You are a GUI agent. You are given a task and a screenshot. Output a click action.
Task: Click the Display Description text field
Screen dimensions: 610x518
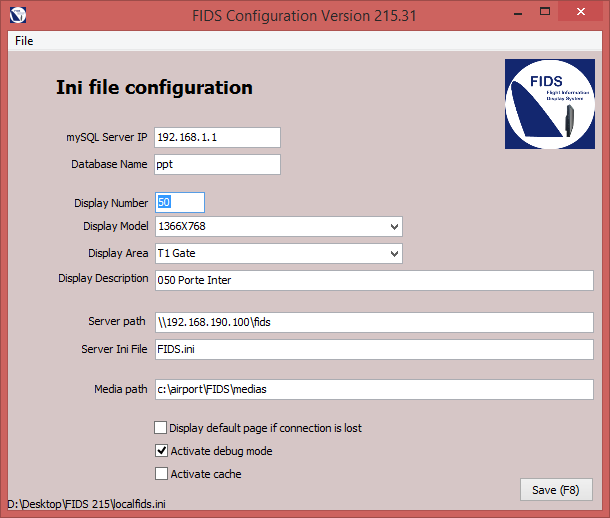[x=373, y=280]
